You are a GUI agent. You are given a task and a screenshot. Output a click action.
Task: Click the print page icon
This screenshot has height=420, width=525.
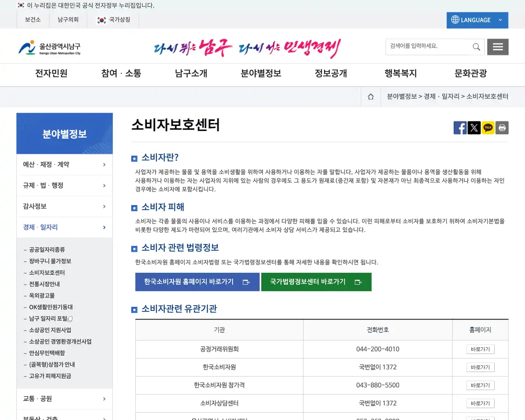[x=502, y=128]
